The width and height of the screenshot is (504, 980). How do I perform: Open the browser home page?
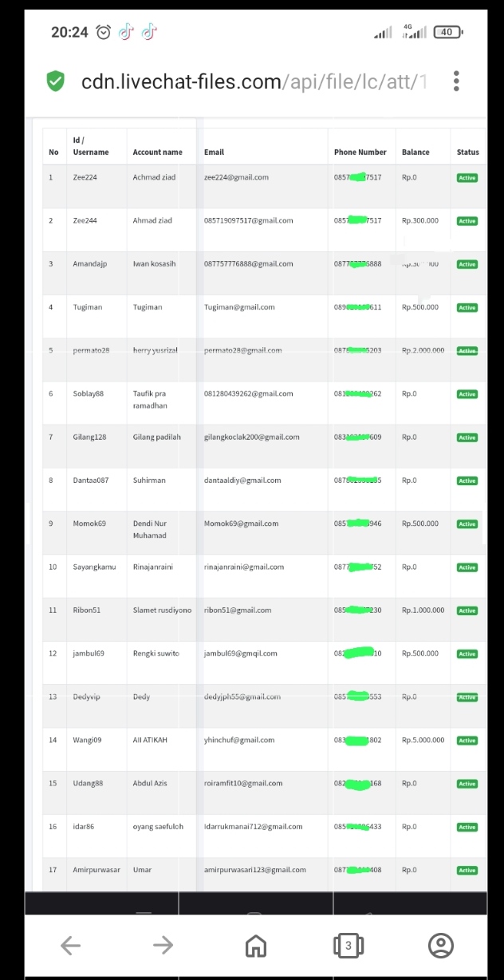click(x=255, y=946)
